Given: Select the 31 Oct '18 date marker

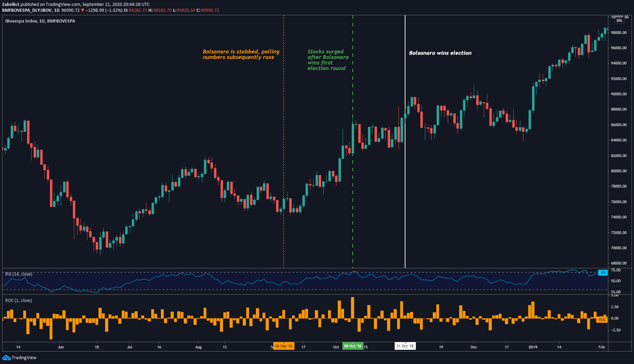Looking at the screenshot, I should pos(405,346).
